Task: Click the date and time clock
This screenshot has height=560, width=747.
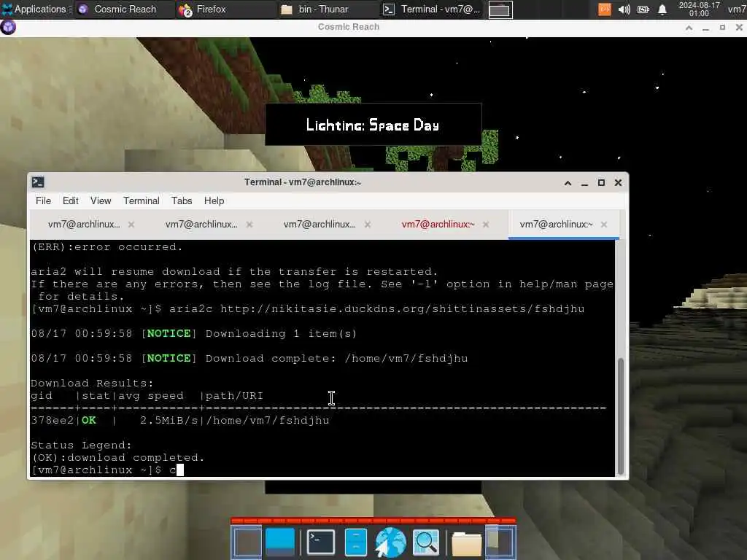Action: tap(699, 9)
